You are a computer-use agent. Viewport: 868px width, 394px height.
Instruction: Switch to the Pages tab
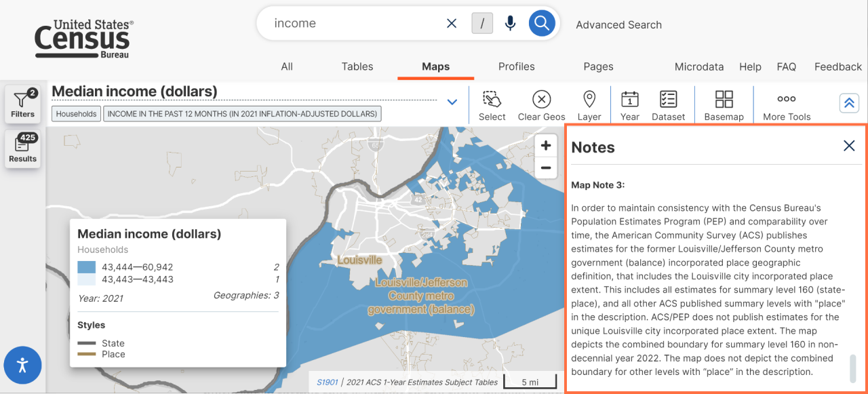[598, 66]
